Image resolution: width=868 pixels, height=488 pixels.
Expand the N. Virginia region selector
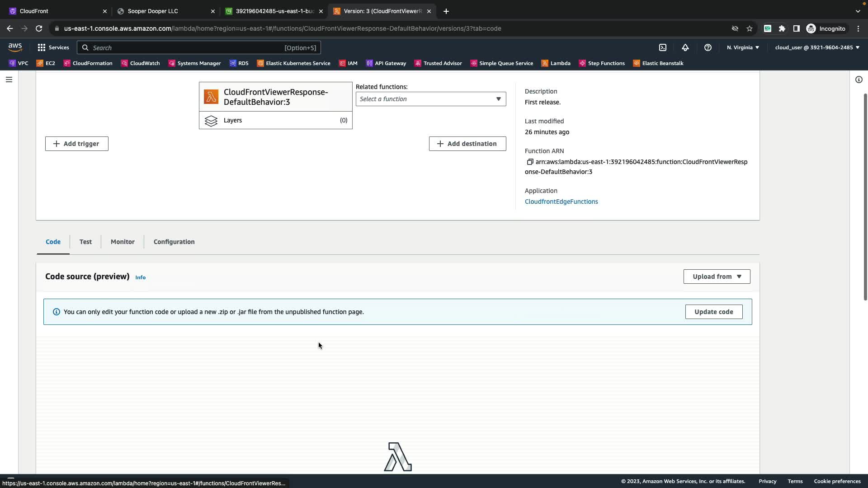(743, 47)
